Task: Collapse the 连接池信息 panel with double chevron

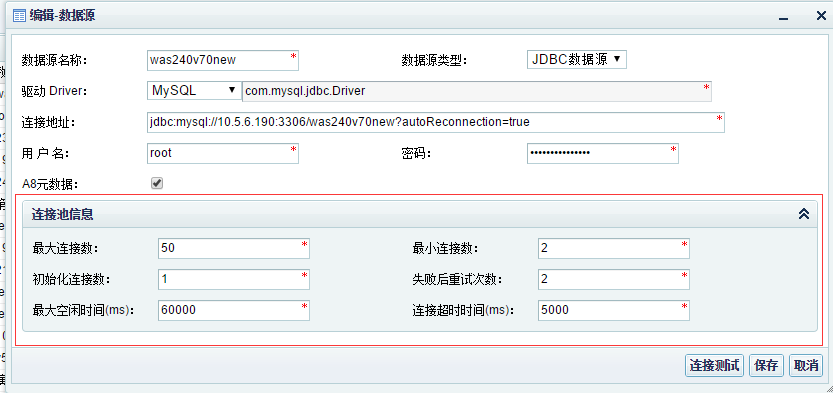Action: click(x=804, y=213)
